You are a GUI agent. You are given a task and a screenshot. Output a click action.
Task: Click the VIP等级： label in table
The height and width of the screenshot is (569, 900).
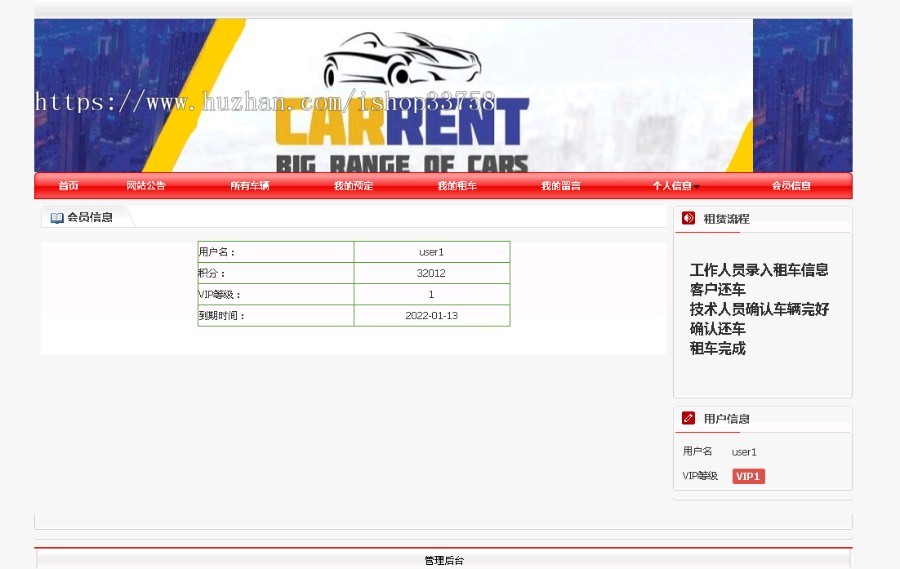tap(220, 295)
